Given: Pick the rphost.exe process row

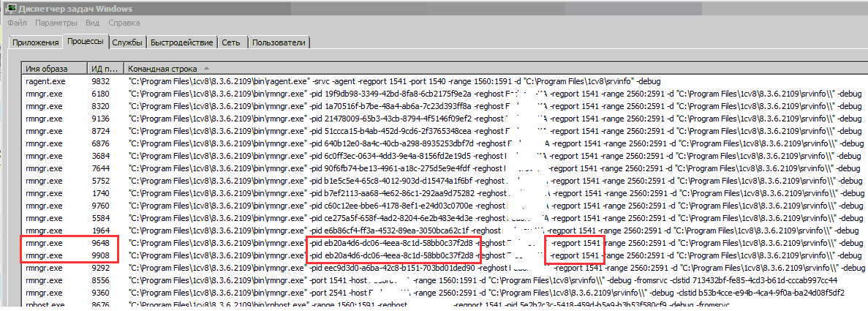Looking at the screenshot, I should coord(45,304).
